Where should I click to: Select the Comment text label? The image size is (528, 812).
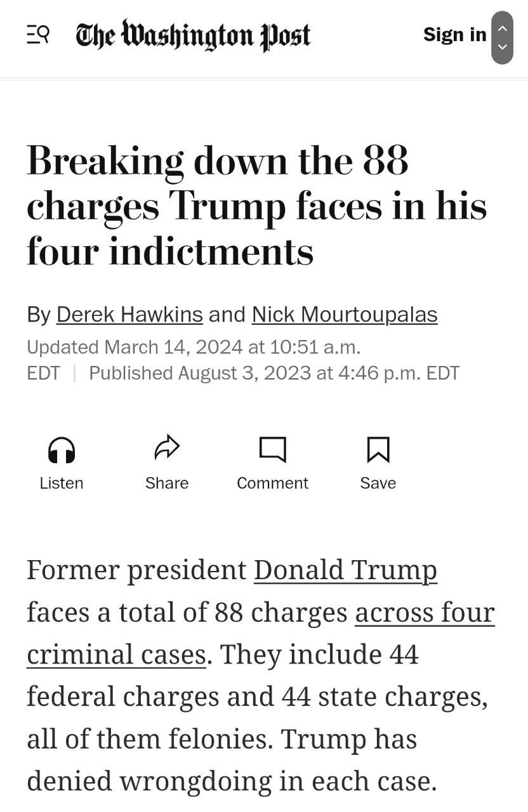(273, 483)
